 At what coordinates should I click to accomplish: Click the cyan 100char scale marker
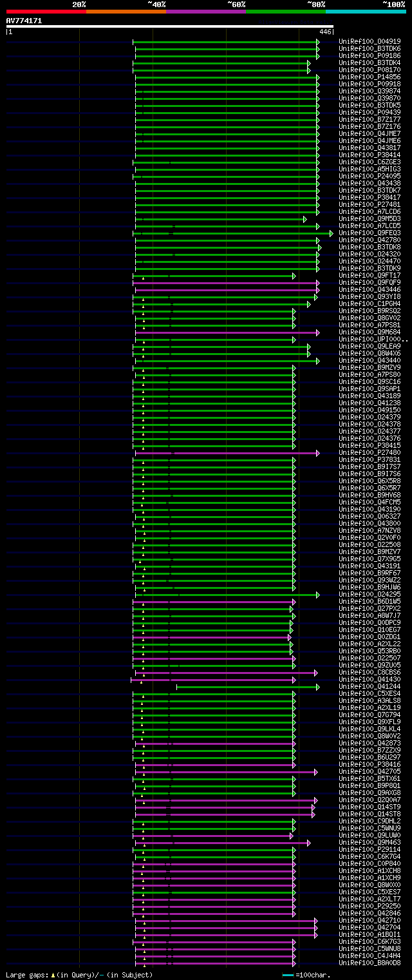coord(288,975)
